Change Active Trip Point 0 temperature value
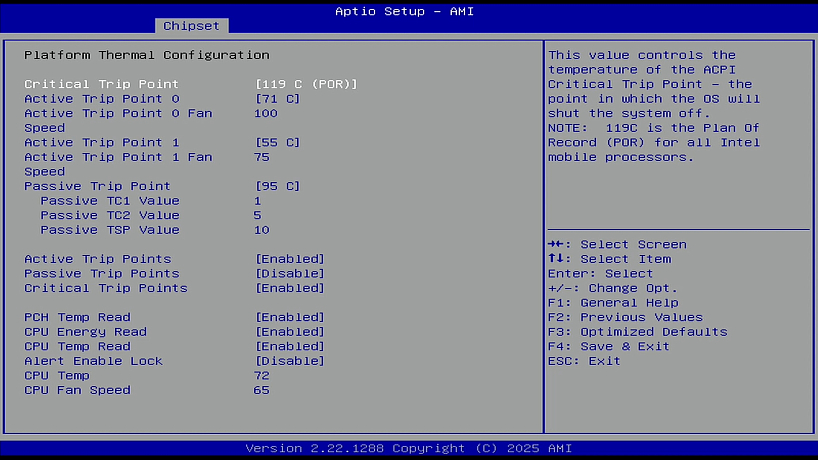This screenshot has width=818, height=460. point(277,99)
